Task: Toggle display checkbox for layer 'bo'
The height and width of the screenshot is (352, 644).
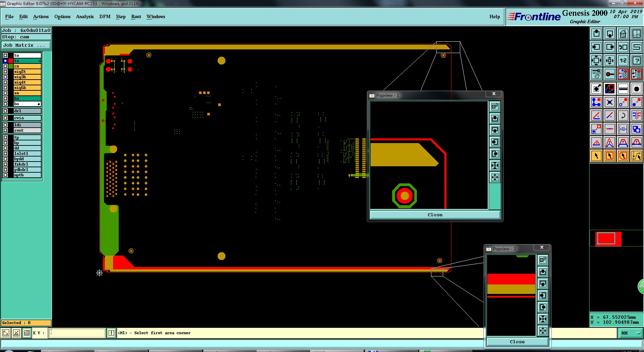Action: click(x=5, y=104)
